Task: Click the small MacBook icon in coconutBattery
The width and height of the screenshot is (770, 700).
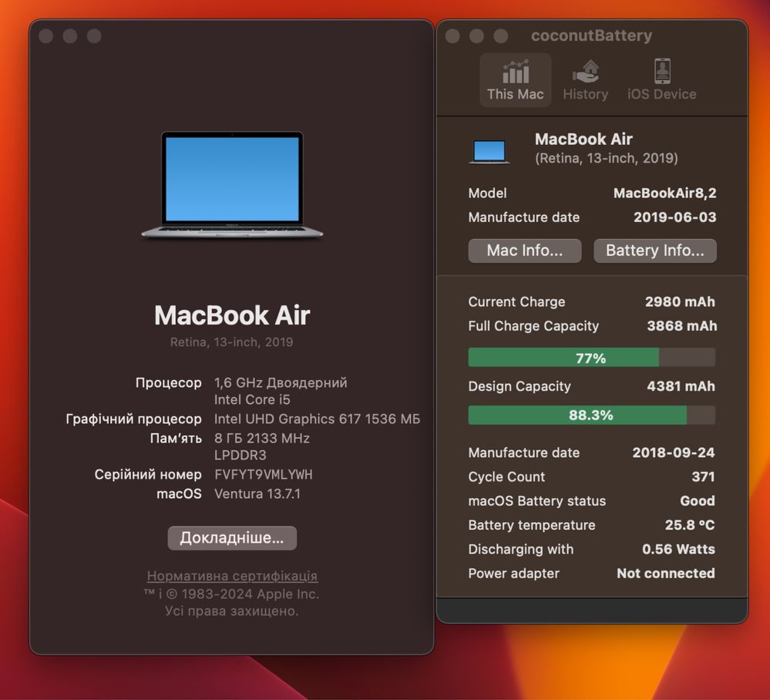Action: tap(489, 151)
